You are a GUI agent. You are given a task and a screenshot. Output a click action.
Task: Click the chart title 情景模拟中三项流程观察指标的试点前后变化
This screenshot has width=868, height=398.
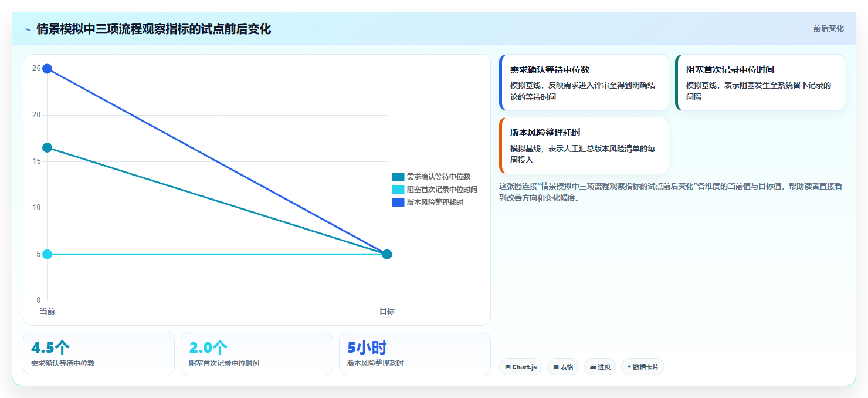click(154, 29)
